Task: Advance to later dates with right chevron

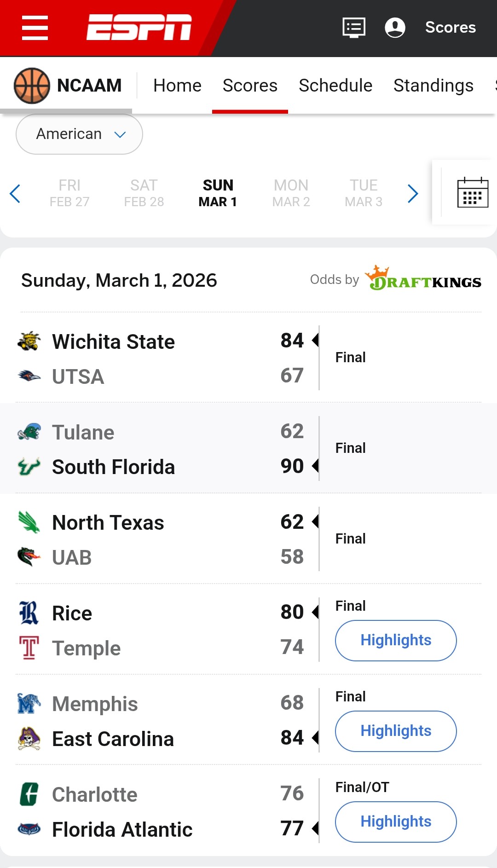Action: (413, 193)
